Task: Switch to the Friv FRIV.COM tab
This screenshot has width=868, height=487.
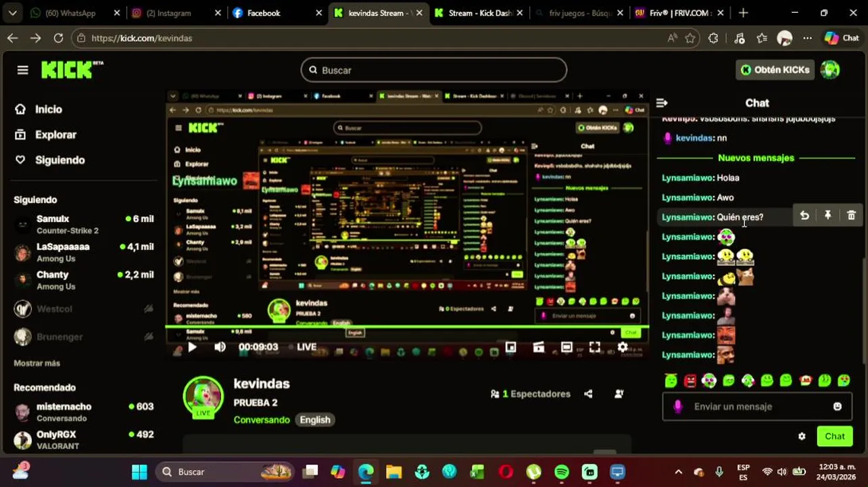Action: [x=679, y=13]
